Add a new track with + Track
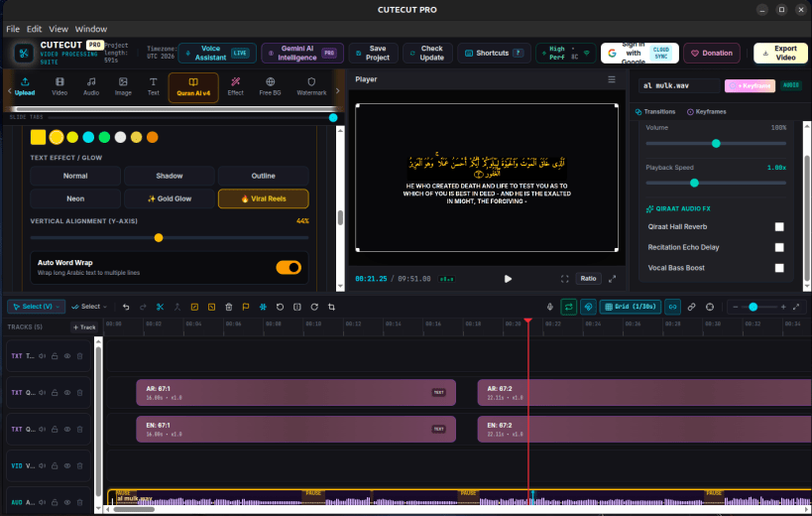The width and height of the screenshot is (812, 516). 84,327
